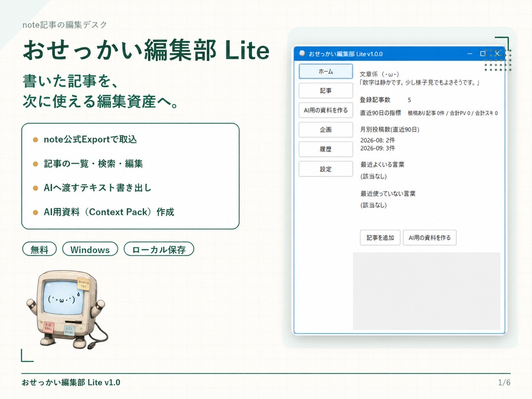This screenshot has height=399, width=532.
Task: Click the 記事の一覧・検索・編集 bullet
Action: (x=93, y=164)
